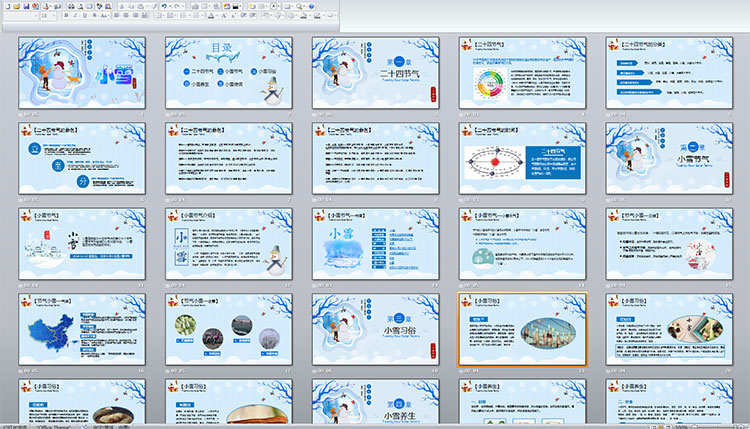The image size is (750, 429).
Task: Click the New Slide icon
Action: (x=252, y=6)
